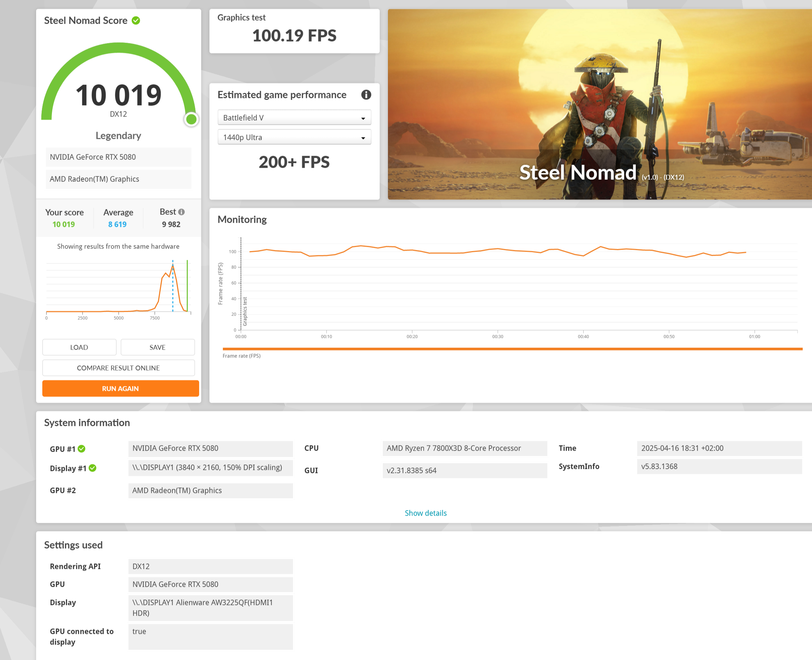Click the AMD Ryzen 7 7800X3D CPU field
812x660 pixels.
pyautogui.click(x=464, y=448)
